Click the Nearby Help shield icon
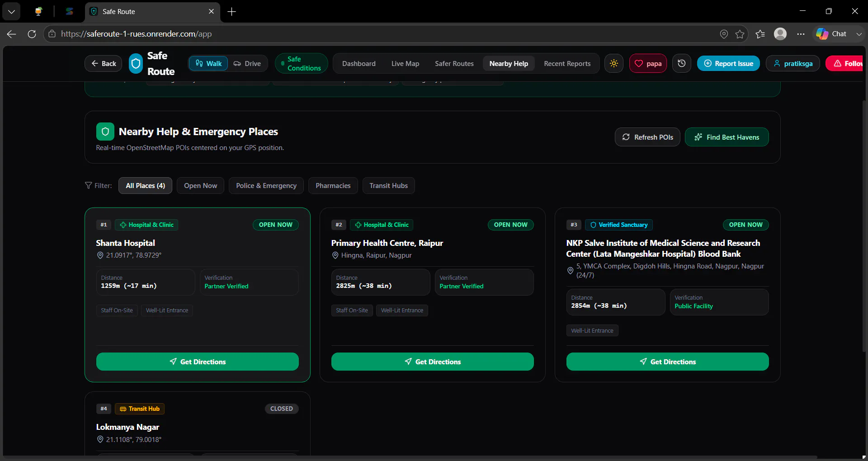This screenshot has width=868, height=461. [105, 132]
